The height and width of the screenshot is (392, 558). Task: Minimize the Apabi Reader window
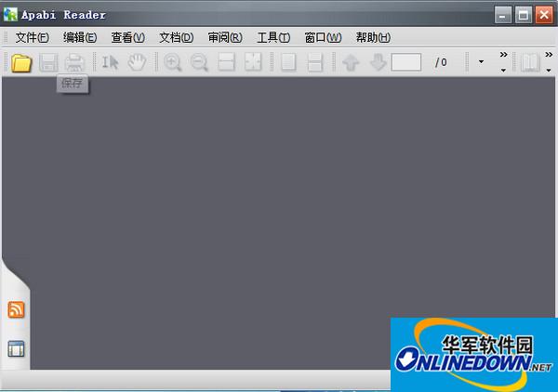click(503, 15)
